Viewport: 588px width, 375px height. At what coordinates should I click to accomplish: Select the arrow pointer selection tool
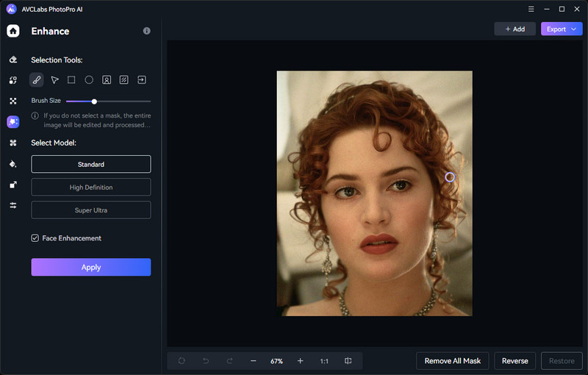(54, 80)
